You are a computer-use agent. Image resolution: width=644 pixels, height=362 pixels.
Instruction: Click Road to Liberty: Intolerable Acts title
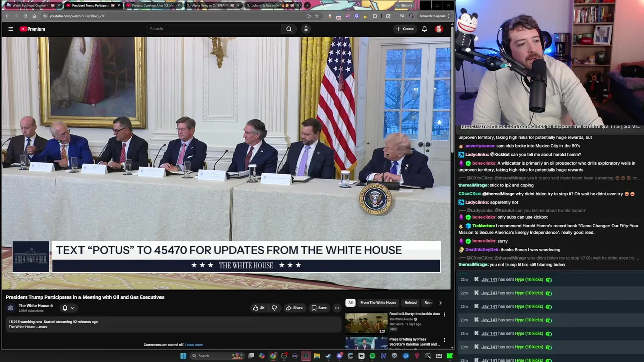coord(415,314)
